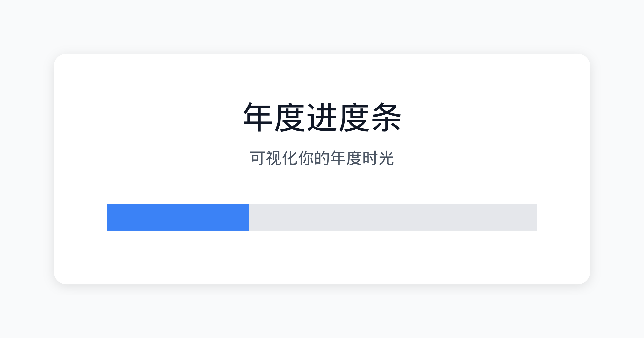This screenshot has height=338, width=644.
Task: Click the page background above the white card
Action: pyautogui.click(x=322, y=25)
